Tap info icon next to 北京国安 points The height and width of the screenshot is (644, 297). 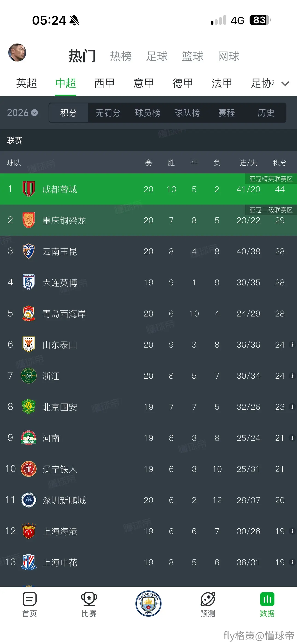click(x=292, y=407)
